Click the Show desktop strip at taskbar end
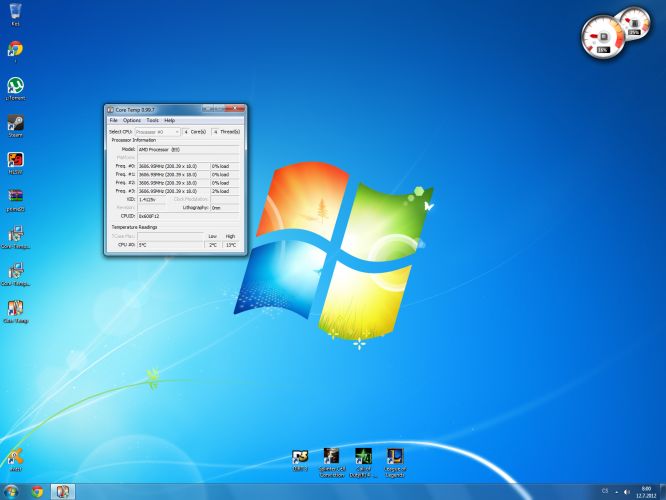The image size is (666, 500). 663,492
